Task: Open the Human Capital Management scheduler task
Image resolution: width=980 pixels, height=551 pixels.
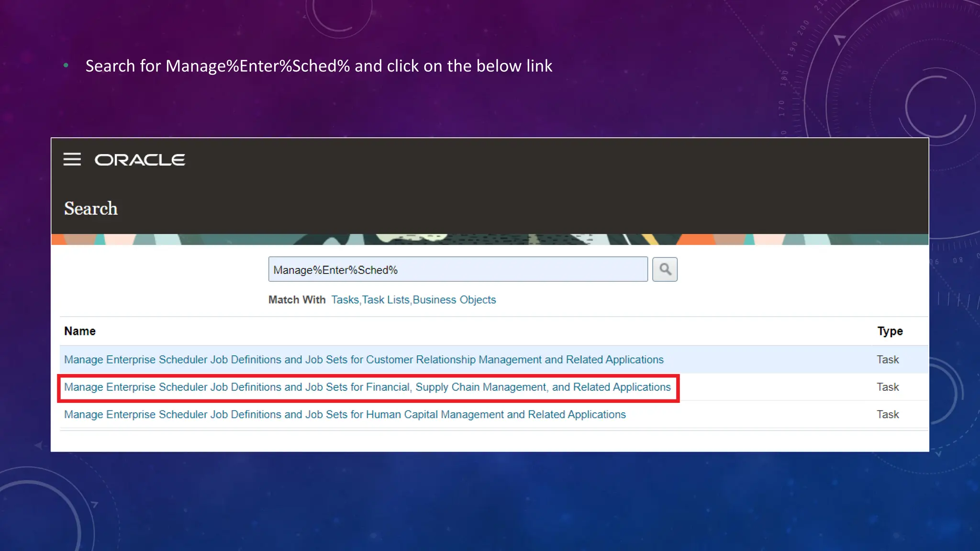Action: [345, 415]
